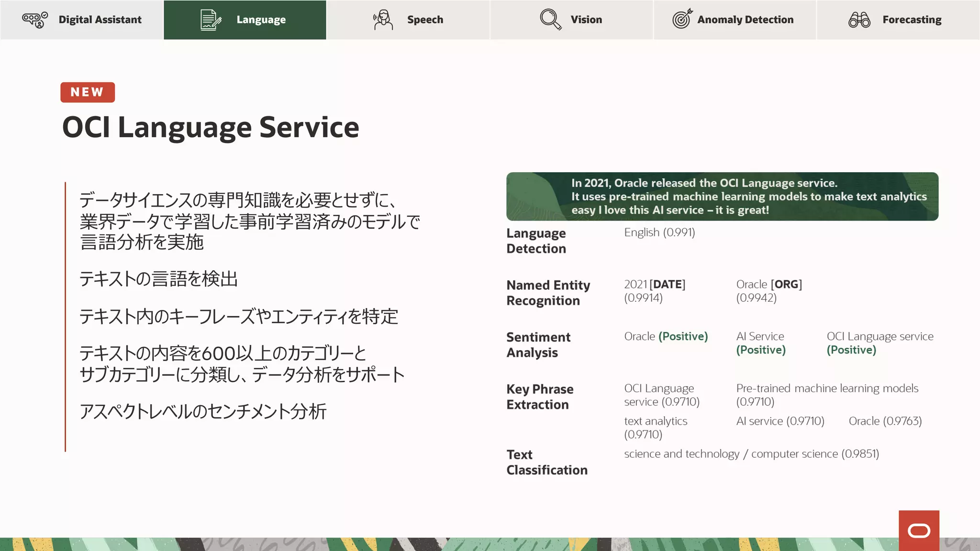Open the Digital Assistant tab
980x551 pixels.
click(x=81, y=20)
